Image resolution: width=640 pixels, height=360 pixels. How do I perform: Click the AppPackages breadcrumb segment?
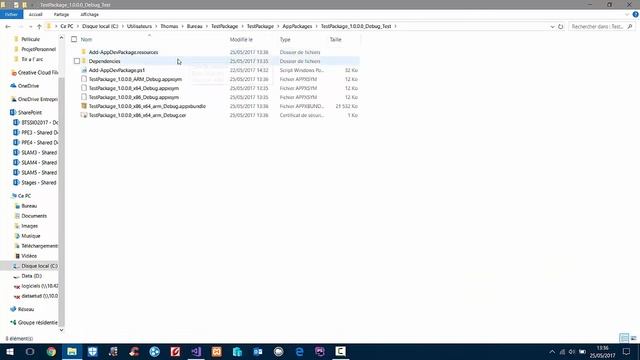(297, 26)
